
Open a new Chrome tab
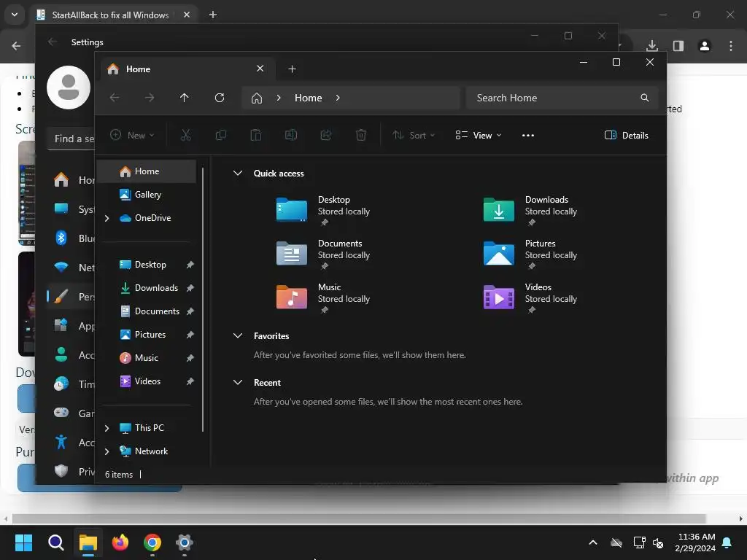pos(213,15)
